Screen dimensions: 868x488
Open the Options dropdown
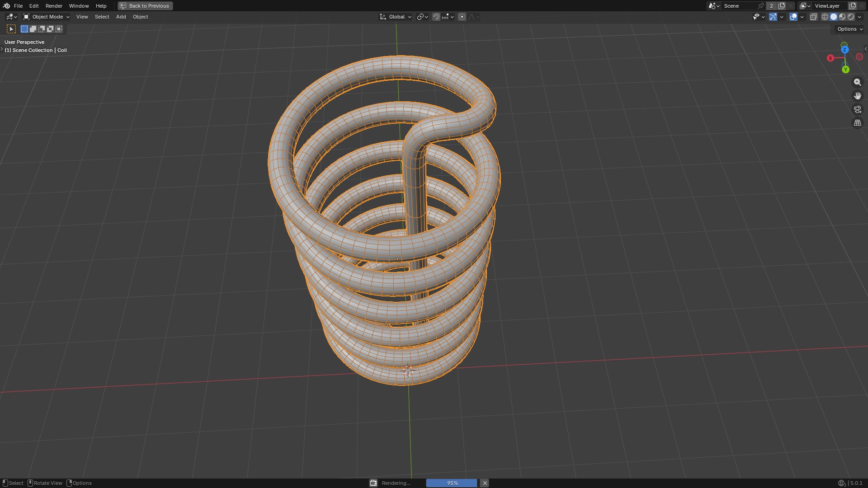tap(849, 29)
